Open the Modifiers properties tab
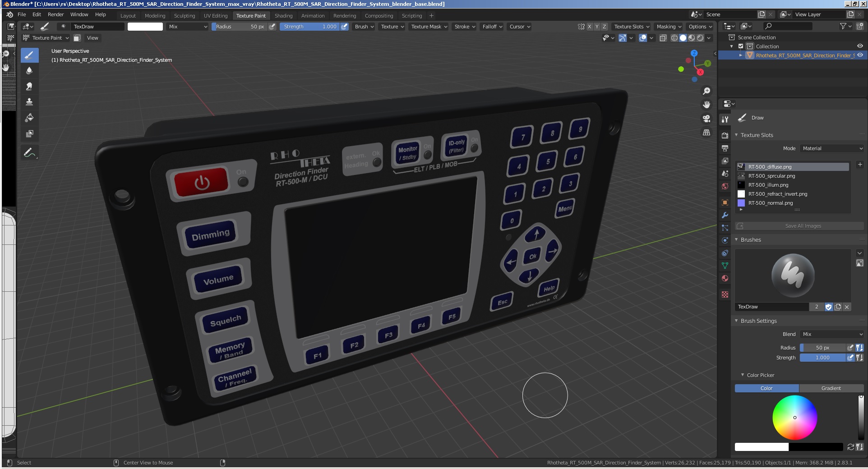 coord(725,215)
